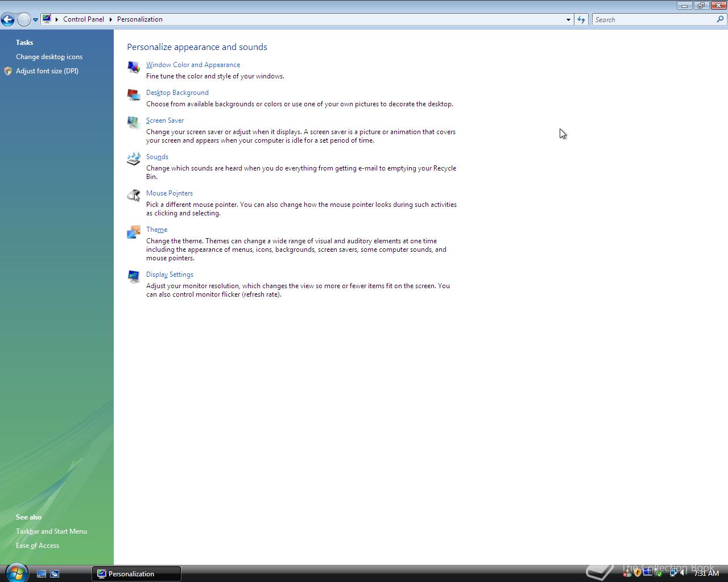Open the Desktop Background link

tap(177, 93)
